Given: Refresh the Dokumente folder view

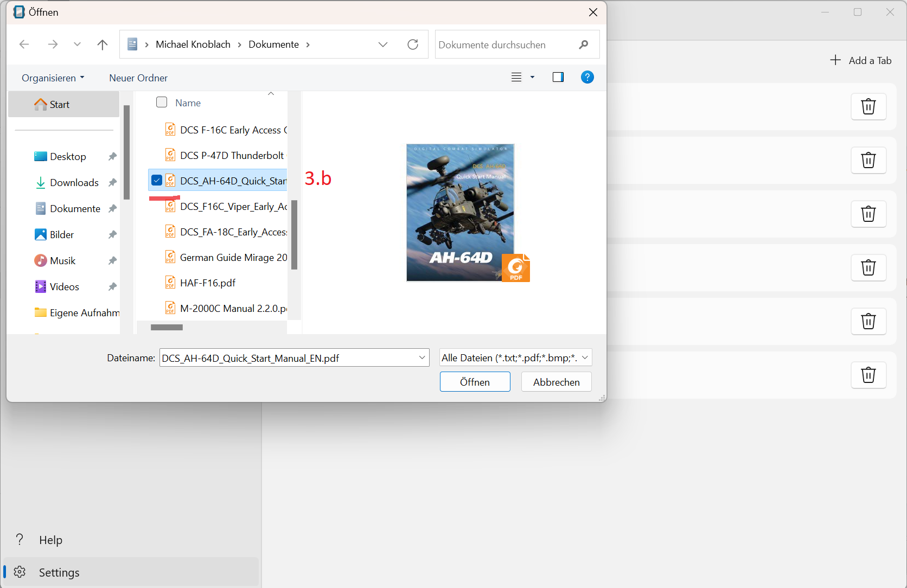Looking at the screenshot, I should tap(413, 44).
